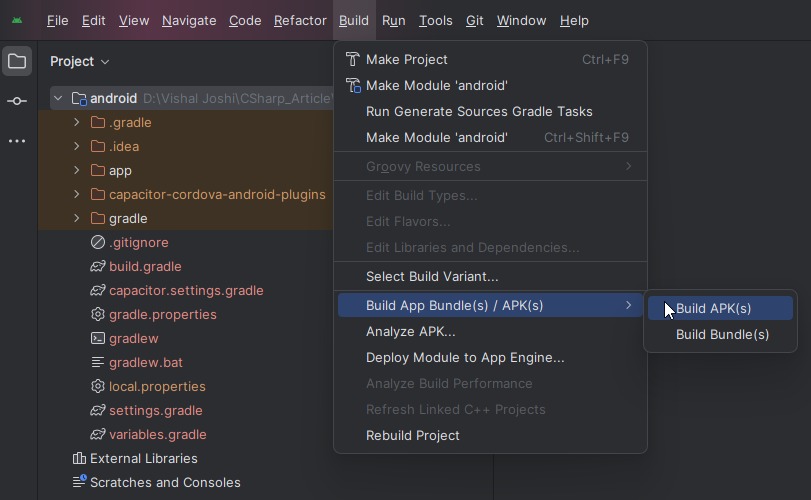Open the Code menu
Screen dimensions: 811x500
[245, 21]
